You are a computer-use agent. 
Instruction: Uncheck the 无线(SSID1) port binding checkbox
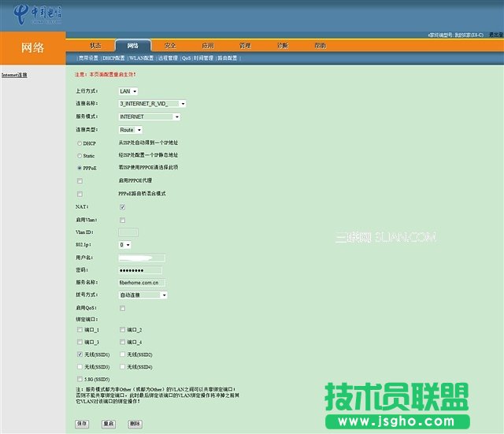tap(80, 355)
